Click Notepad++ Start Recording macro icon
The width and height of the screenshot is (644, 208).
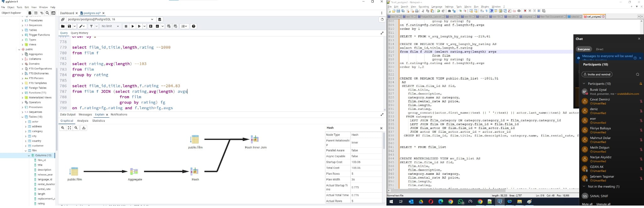pyautogui.click(x=525, y=11)
